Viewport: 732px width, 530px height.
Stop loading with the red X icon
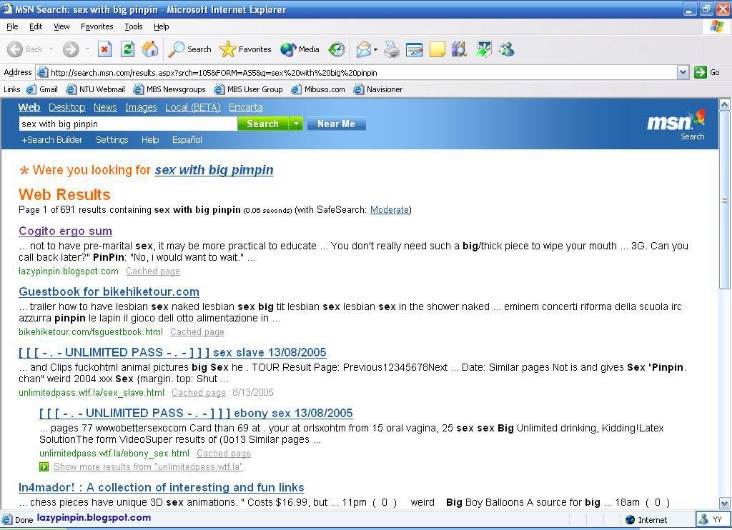[105, 49]
